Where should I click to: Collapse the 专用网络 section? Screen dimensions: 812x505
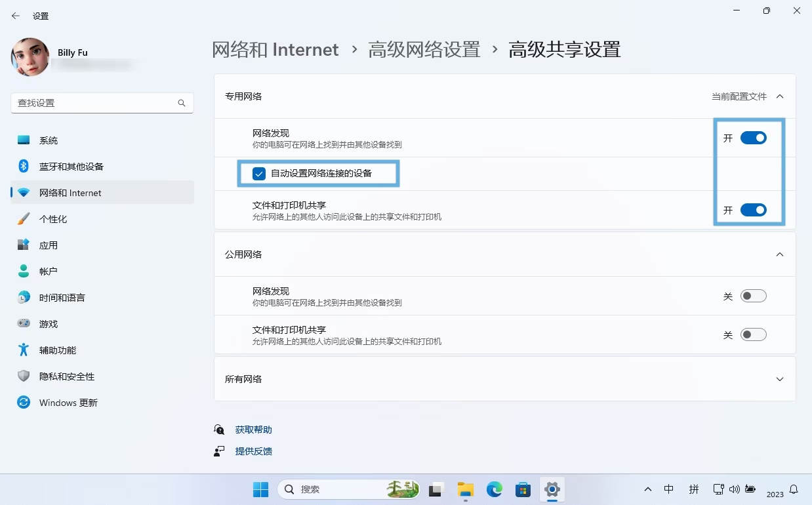pyautogui.click(x=779, y=96)
